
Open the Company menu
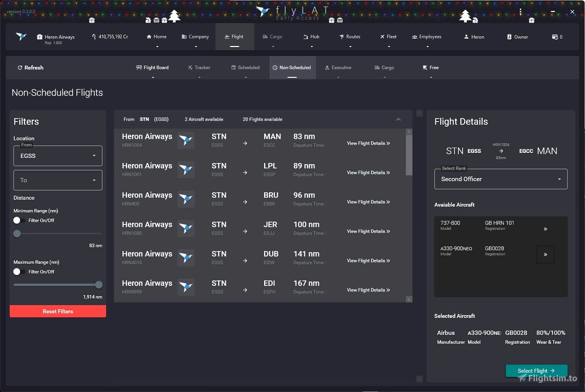coord(195,37)
